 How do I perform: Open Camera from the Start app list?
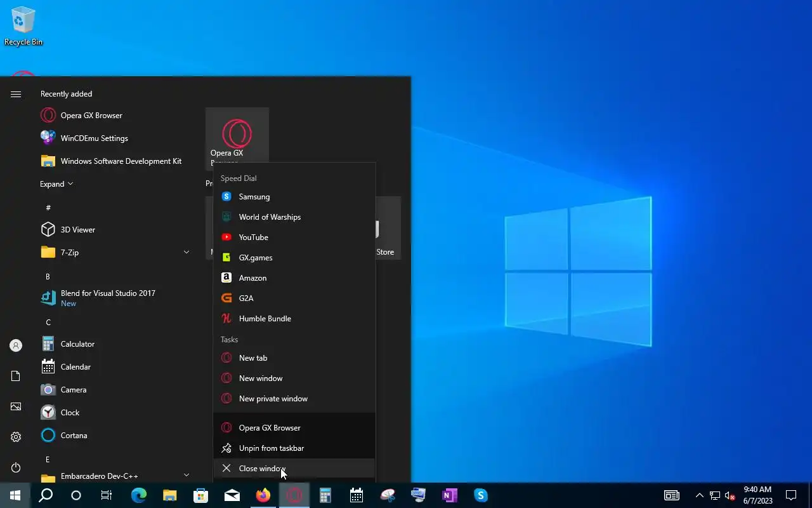(x=114, y=390)
